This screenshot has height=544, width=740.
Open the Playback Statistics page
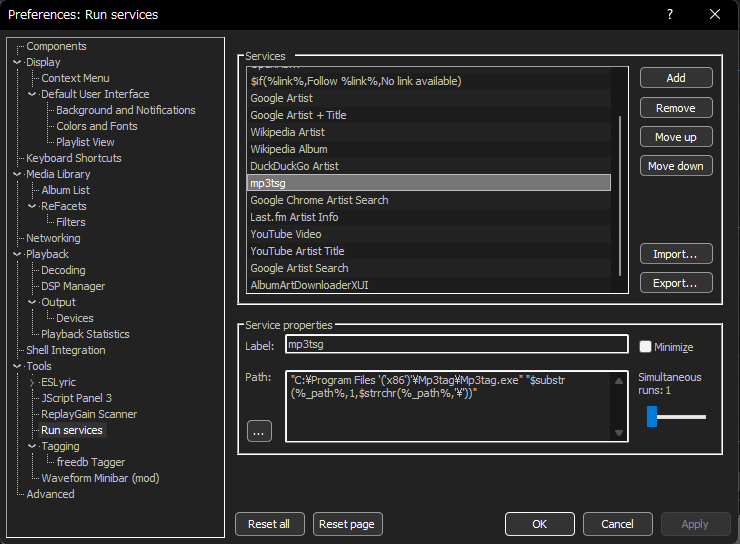[x=85, y=335]
